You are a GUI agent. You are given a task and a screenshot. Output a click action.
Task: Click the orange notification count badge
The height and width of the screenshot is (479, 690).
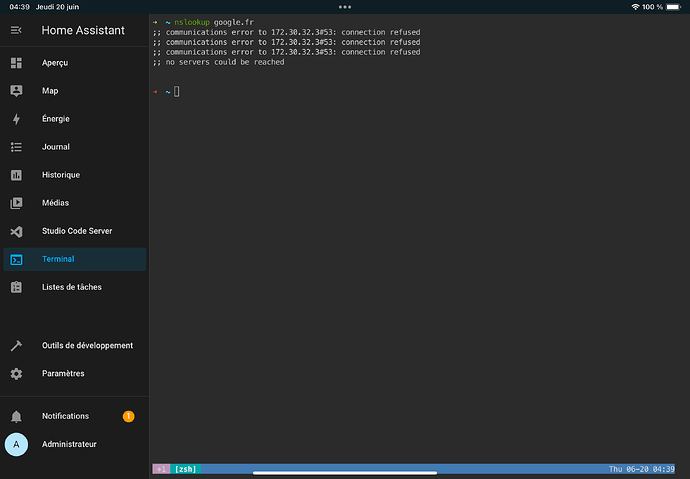coord(128,416)
